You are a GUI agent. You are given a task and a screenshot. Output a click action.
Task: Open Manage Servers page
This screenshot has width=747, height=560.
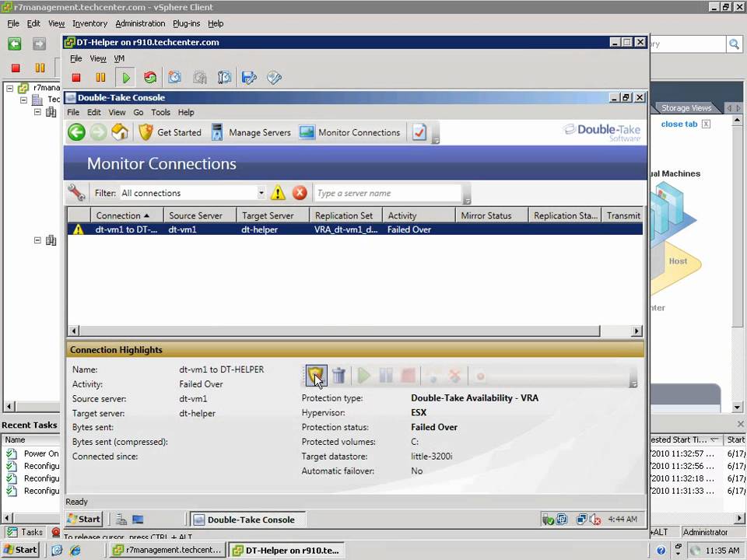(x=251, y=132)
